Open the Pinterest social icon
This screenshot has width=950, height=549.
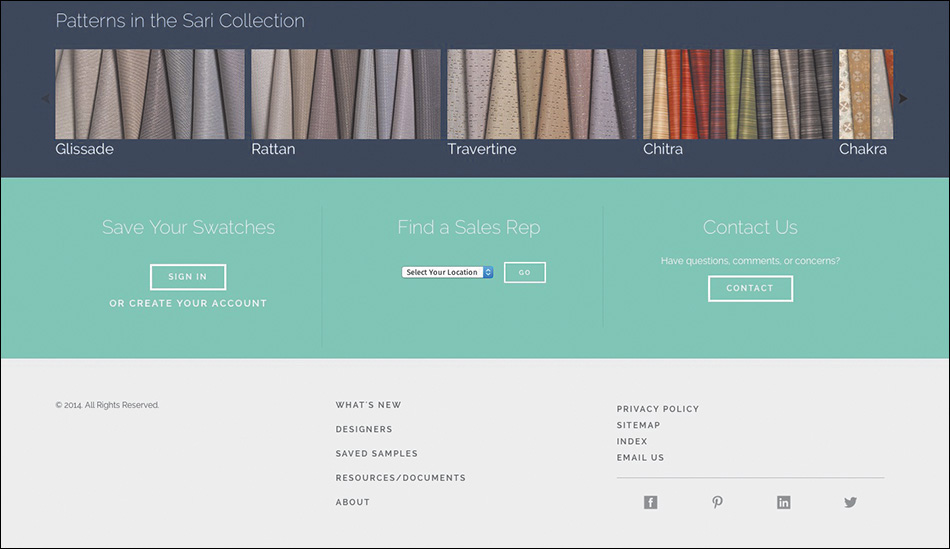click(x=717, y=502)
